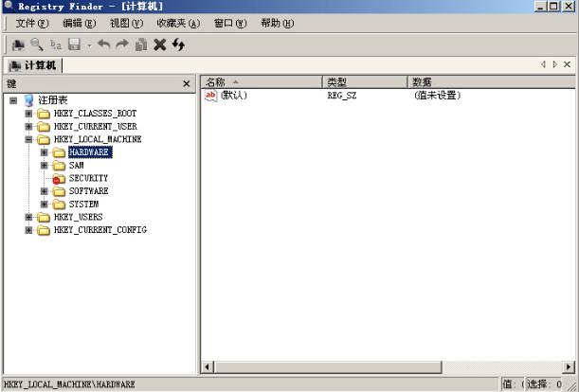Collapse the 注册表 root node
The height and width of the screenshot is (392, 579).
tap(13, 100)
